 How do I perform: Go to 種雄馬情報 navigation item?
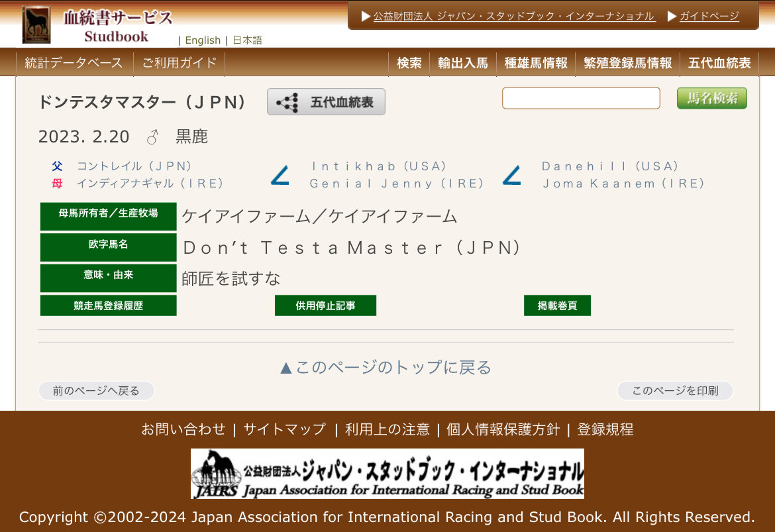click(x=536, y=63)
